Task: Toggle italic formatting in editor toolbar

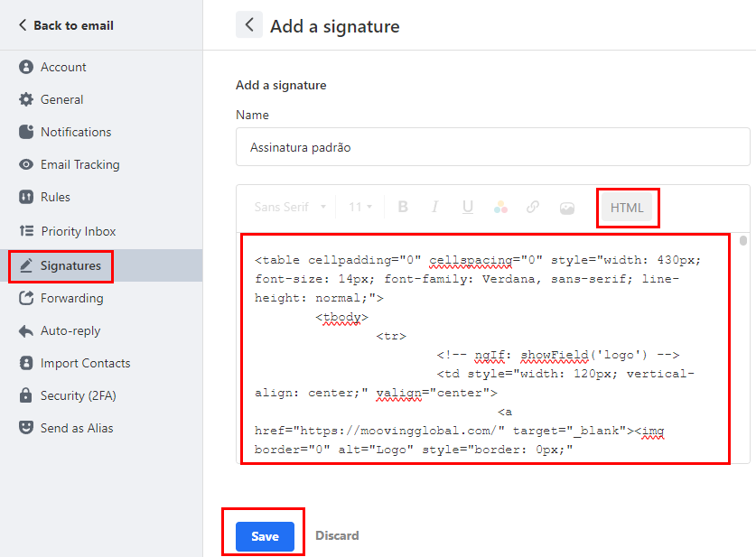Action: [434, 208]
